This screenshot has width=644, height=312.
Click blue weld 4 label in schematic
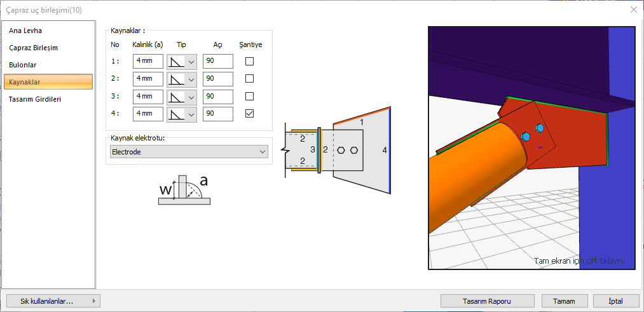click(385, 150)
